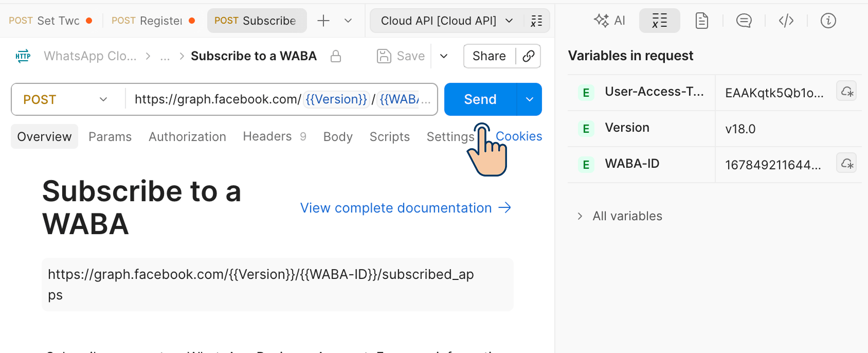Open View complete documentation link
868x353 pixels.
coord(406,208)
